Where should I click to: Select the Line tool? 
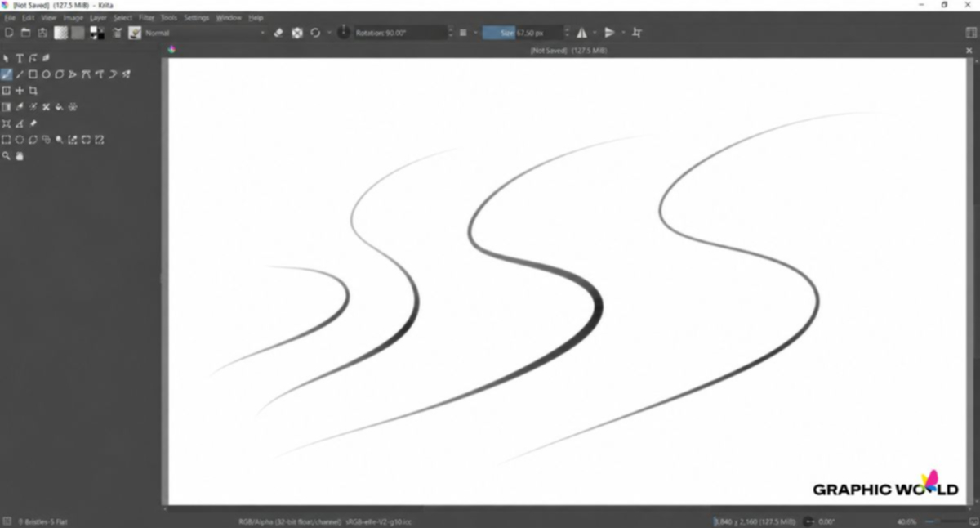tap(20, 74)
